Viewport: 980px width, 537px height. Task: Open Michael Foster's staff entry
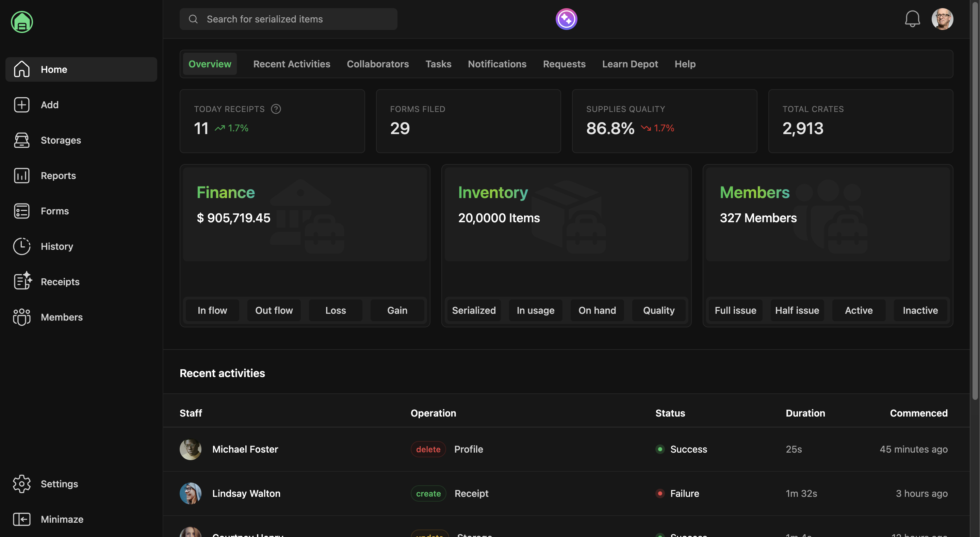[245, 449]
